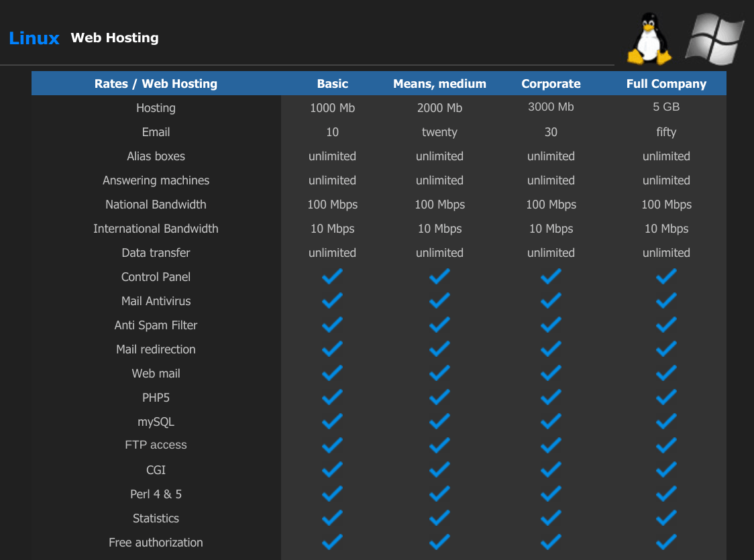Click Statistics checkmark under Basic
The height and width of the screenshot is (560, 754).
pos(332,518)
